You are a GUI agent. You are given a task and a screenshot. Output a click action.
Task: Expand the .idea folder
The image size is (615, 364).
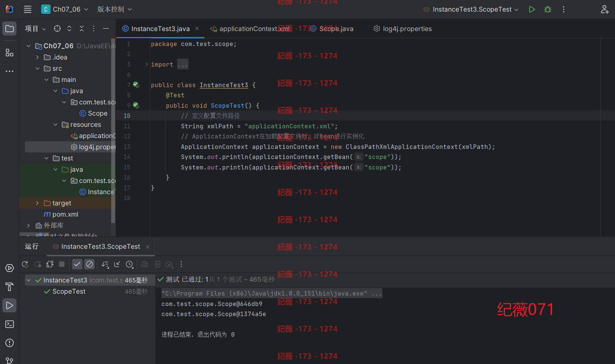[37, 57]
